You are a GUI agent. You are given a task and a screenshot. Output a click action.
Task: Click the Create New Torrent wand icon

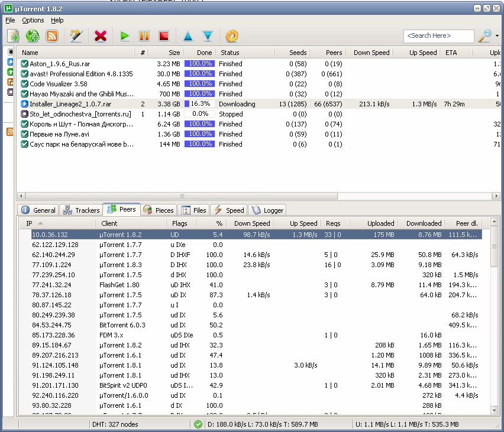tap(76, 36)
